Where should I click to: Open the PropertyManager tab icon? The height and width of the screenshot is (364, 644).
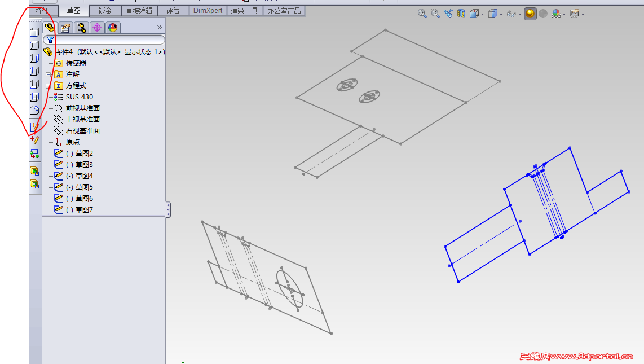(65, 28)
